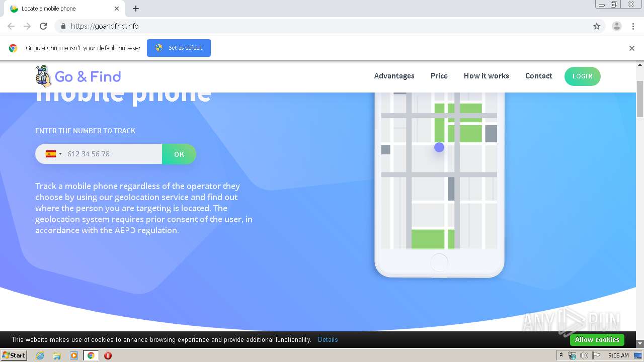The height and width of the screenshot is (362, 644).
Task: Open the Spain flag country dropdown
Action: point(54,154)
